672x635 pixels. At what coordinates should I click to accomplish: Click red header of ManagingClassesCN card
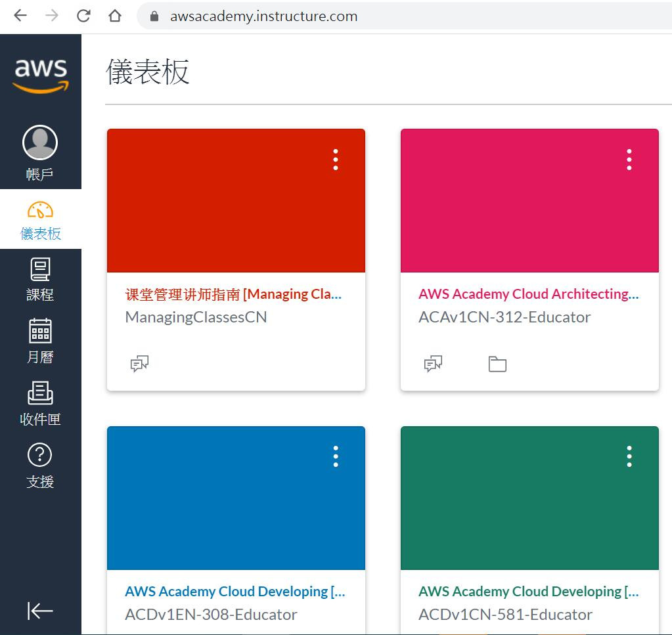236,200
